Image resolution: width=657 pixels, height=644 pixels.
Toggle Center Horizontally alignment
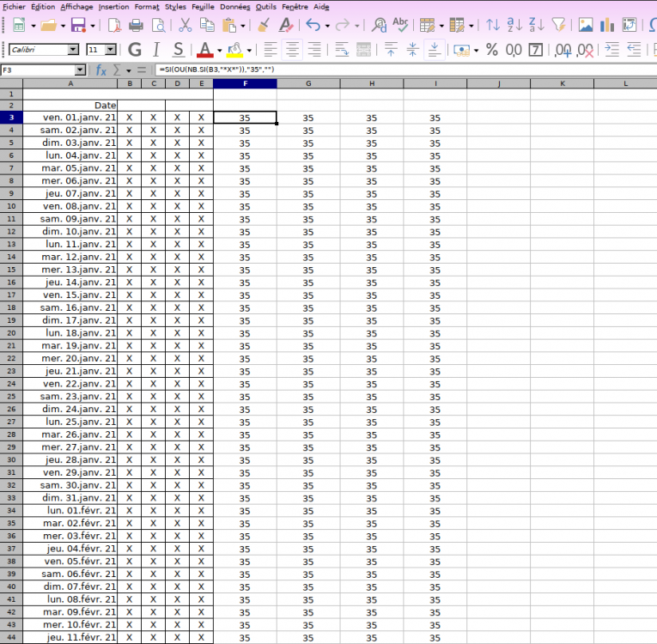point(292,50)
